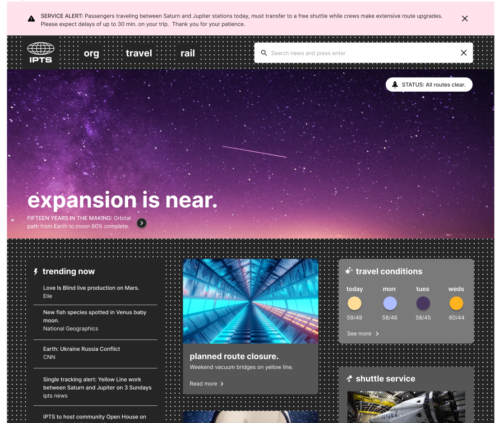Image resolution: width=504 pixels, height=423 pixels.
Task: Click the shuttle service heading
Action: (x=385, y=379)
